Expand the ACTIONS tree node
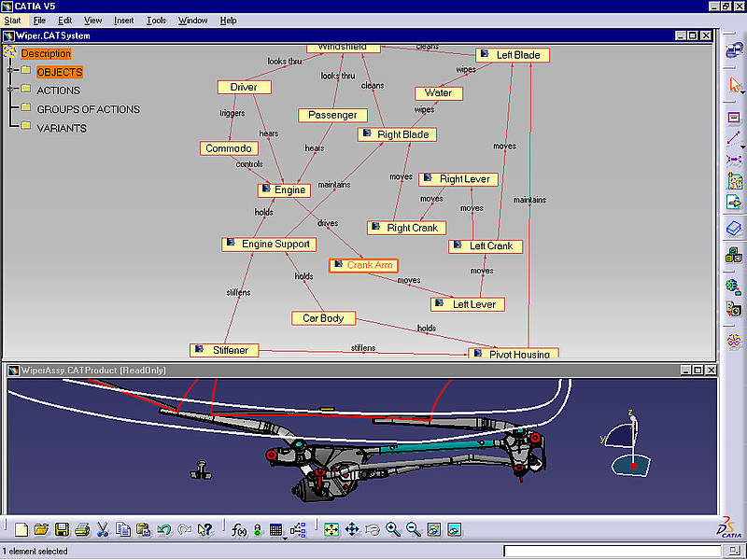Screen dimensions: 747x560 (x=11, y=91)
